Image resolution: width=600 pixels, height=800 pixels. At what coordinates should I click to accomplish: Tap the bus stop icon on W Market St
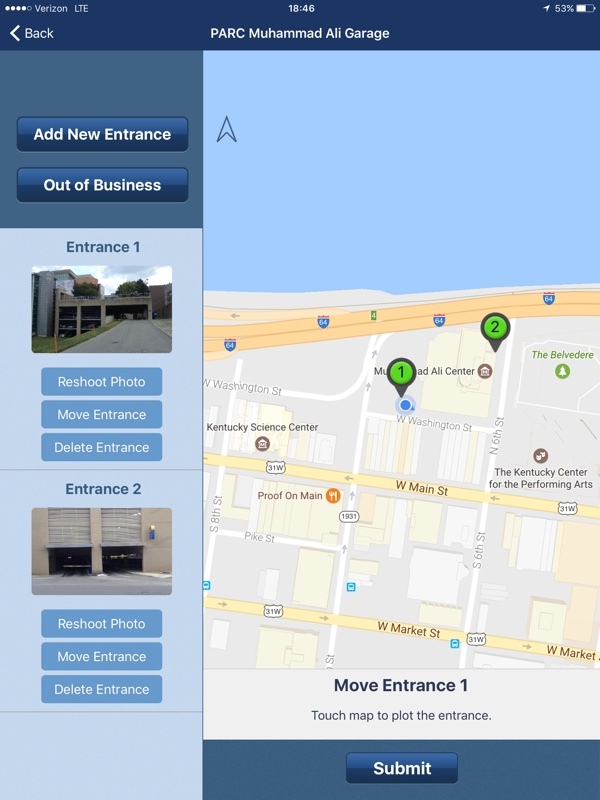coord(455,643)
